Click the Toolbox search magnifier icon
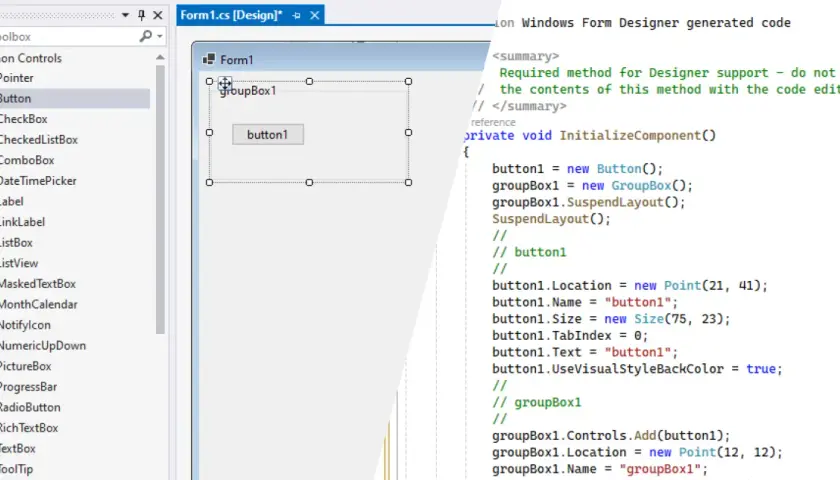This screenshot has height=480, width=840. (145, 36)
